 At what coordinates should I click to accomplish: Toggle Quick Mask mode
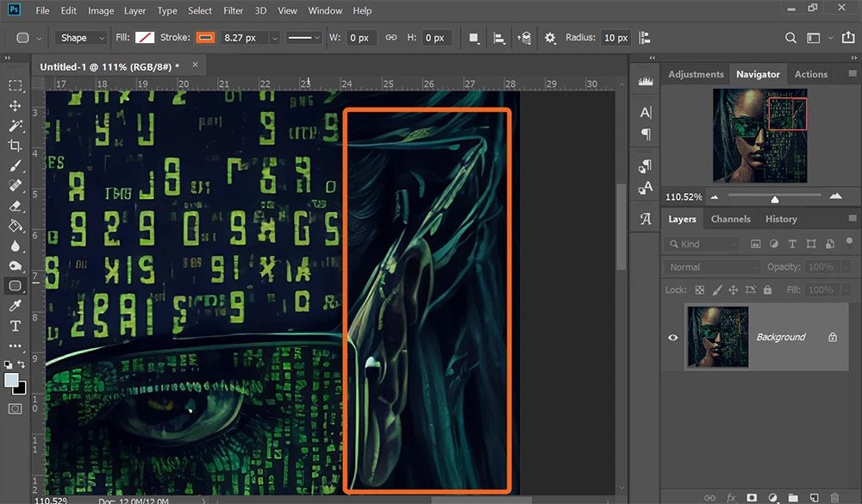pos(16,409)
